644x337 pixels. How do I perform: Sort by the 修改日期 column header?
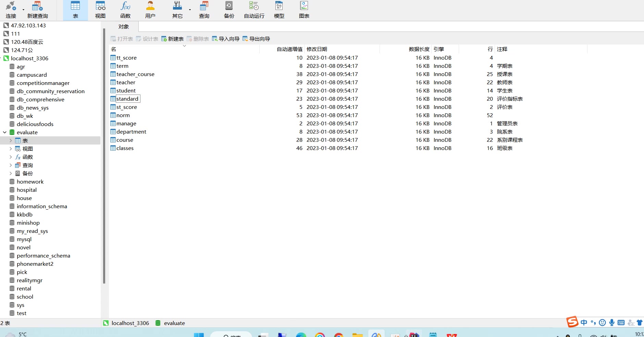[x=342, y=49]
